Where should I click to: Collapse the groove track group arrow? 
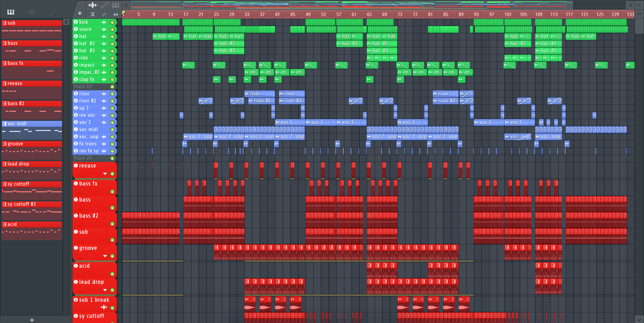click(x=105, y=256)
